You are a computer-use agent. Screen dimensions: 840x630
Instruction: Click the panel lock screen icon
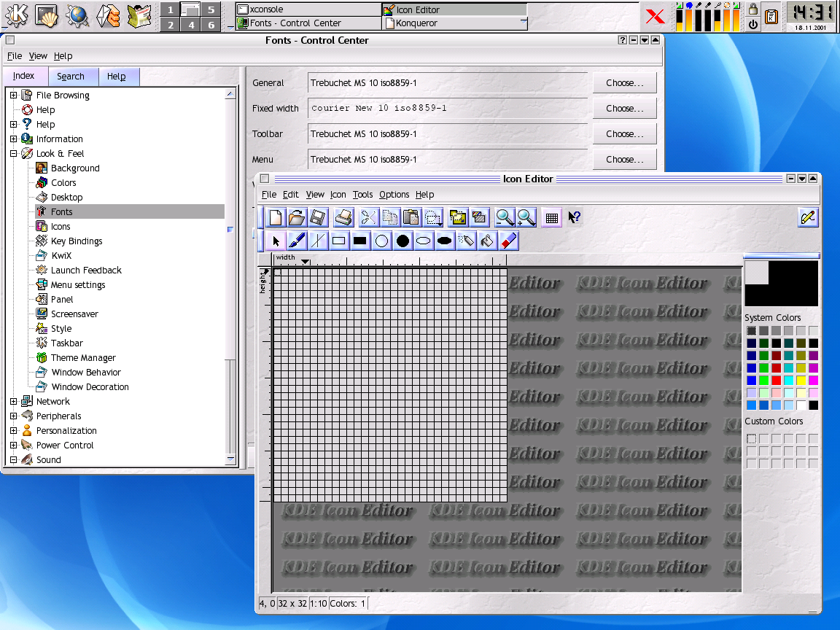pyautogui.click(x=753, y=9)
